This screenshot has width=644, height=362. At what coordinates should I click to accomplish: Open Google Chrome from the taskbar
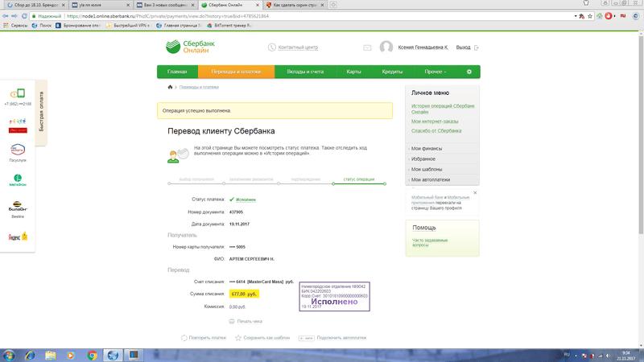92,356
